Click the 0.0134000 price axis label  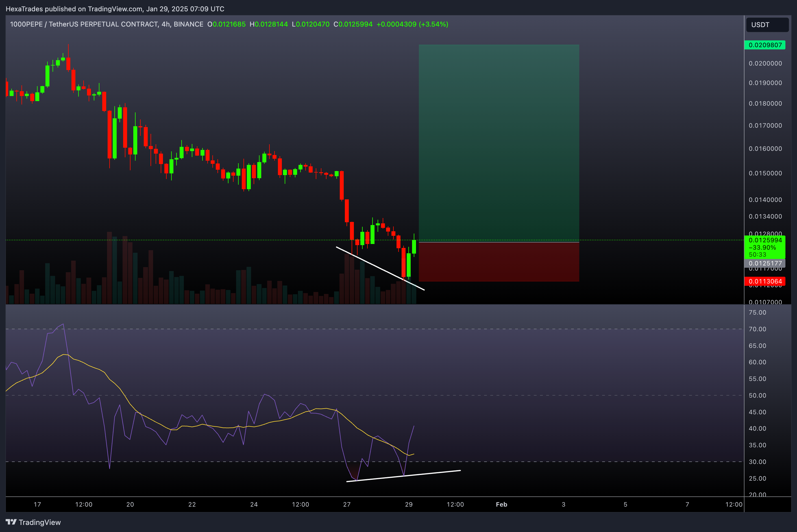point(765,217)
